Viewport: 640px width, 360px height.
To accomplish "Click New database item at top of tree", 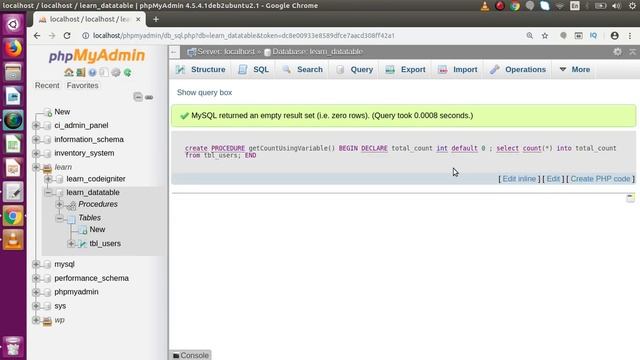I will (x=62, y=111).
